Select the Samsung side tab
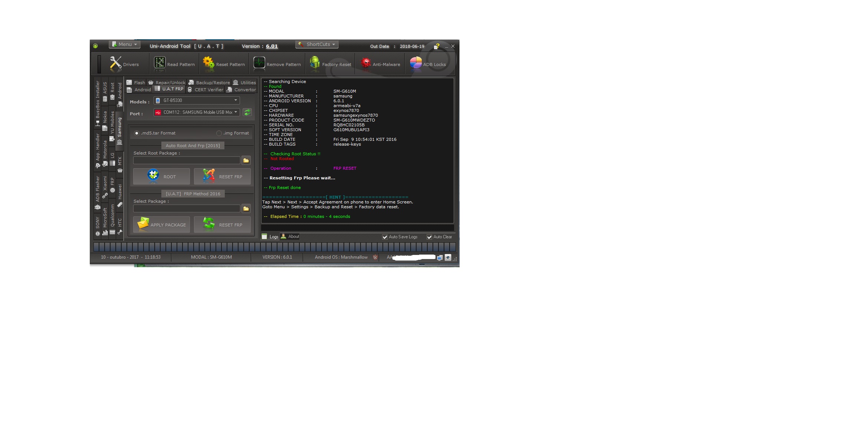Image resolution: width=868 pixels, height=441 pixels. [x=119, y=131]
